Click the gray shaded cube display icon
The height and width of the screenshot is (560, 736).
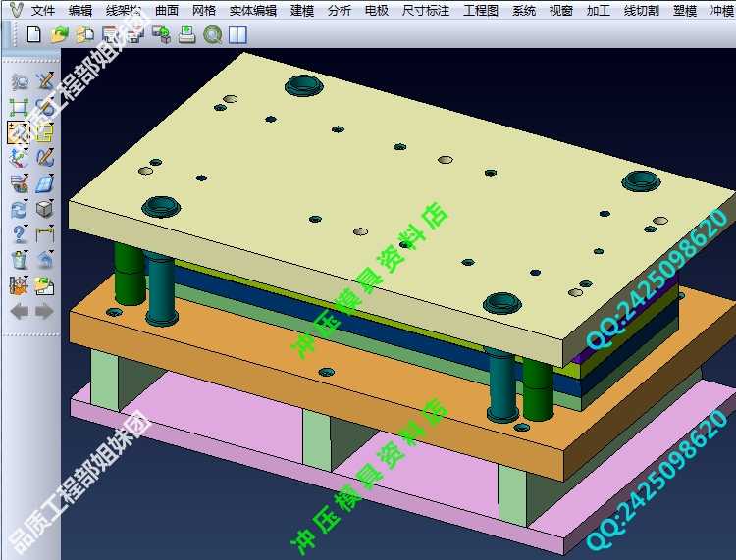pos(45,209)
